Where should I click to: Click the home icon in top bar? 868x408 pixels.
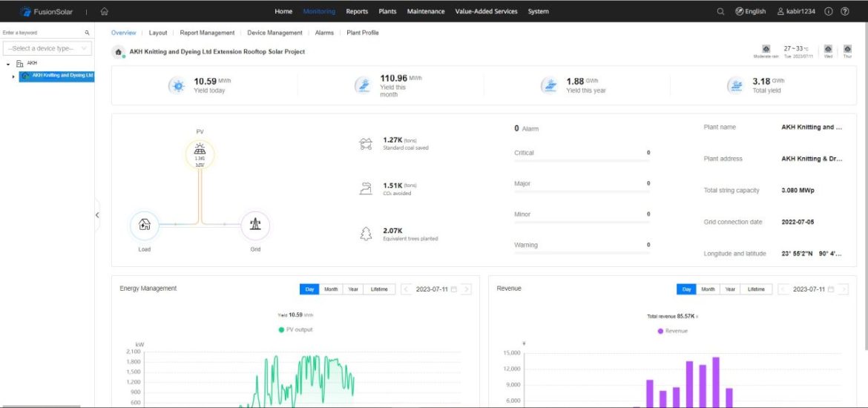[105, 11]
